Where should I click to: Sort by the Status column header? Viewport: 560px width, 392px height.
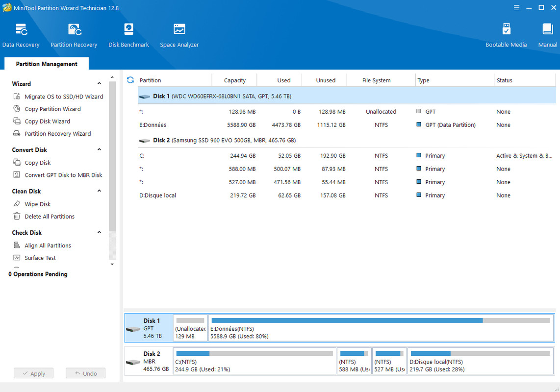click(525, 80)
